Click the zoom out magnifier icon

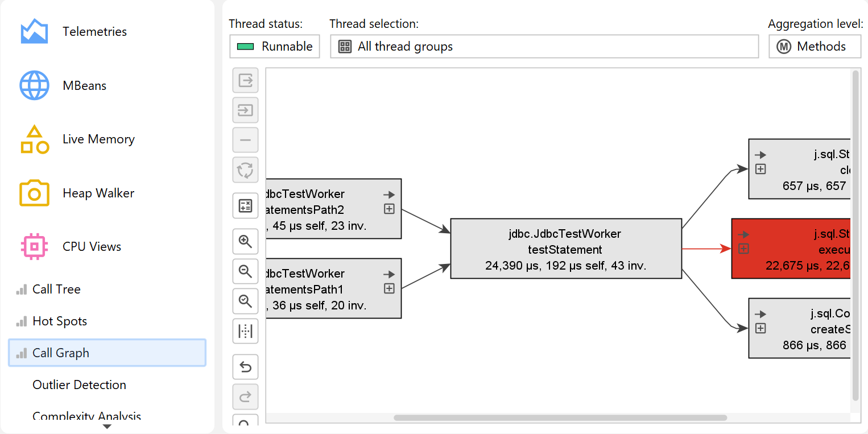pyautogui.click(x=245, y=271)
